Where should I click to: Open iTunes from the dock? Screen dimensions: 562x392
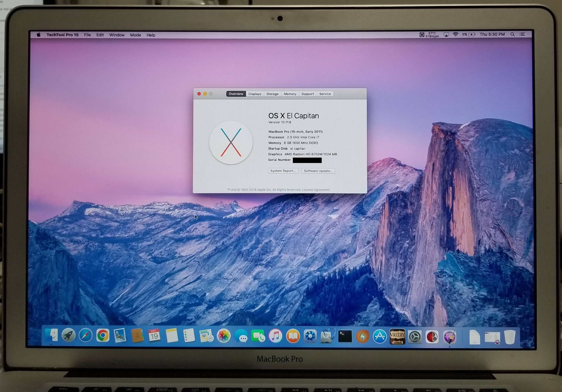(x=275, y=336)
